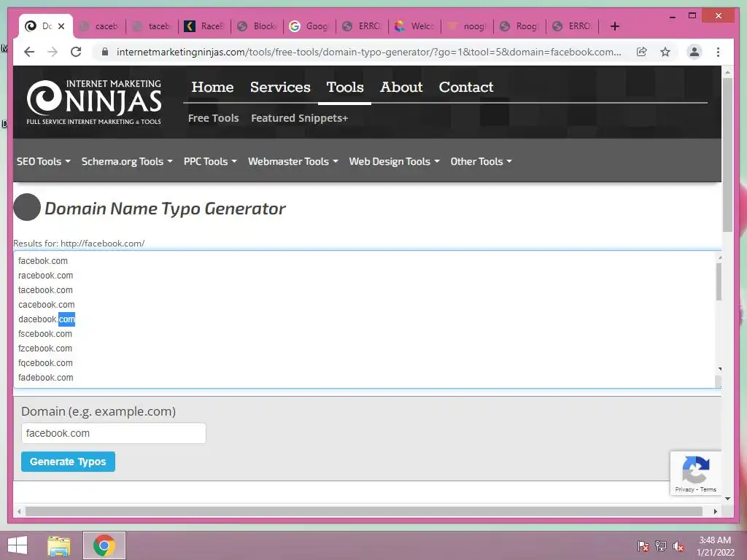Expand the SEO Tools dropdown
The image size is (747, 560).
point(43,161)
